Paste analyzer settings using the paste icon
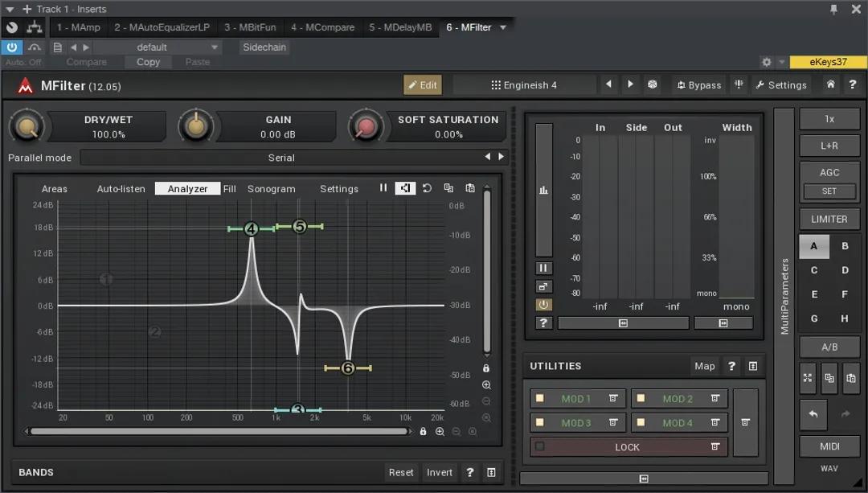Viewport: 868px width, 493px height. (469, 187)
